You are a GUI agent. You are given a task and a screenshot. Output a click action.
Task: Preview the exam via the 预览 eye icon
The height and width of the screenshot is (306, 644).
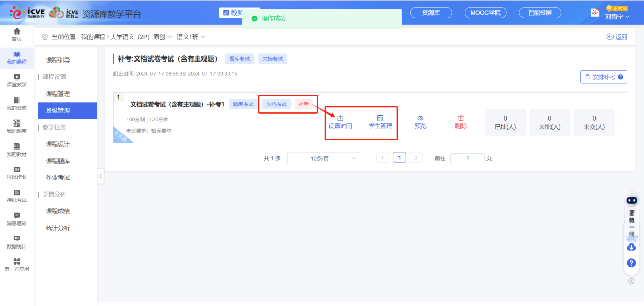[420, 123]
